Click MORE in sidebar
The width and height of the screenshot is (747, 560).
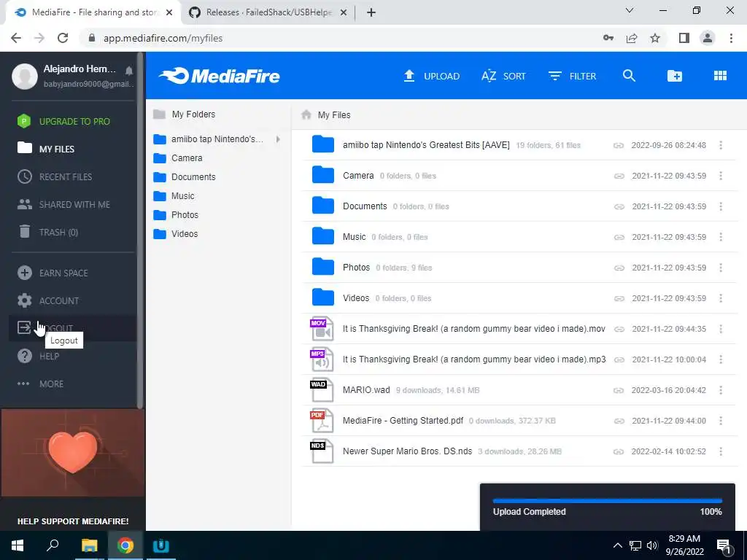tap(40, 384)
